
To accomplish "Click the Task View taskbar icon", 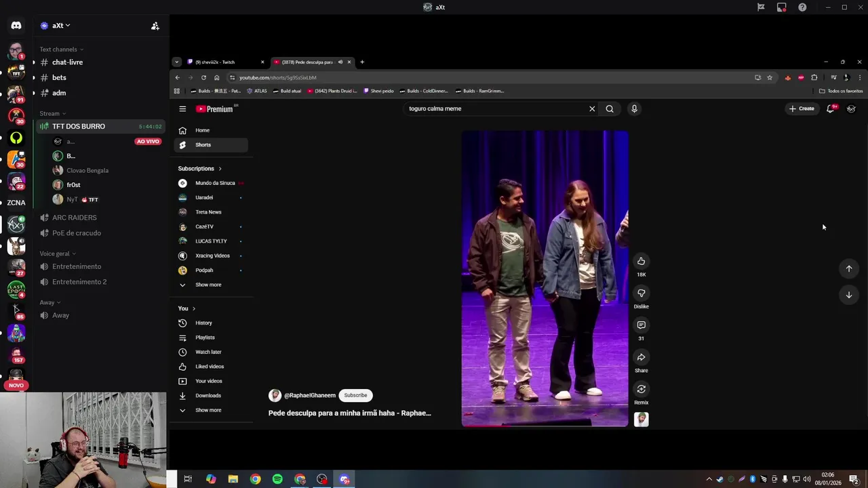I will pos(188,479).
